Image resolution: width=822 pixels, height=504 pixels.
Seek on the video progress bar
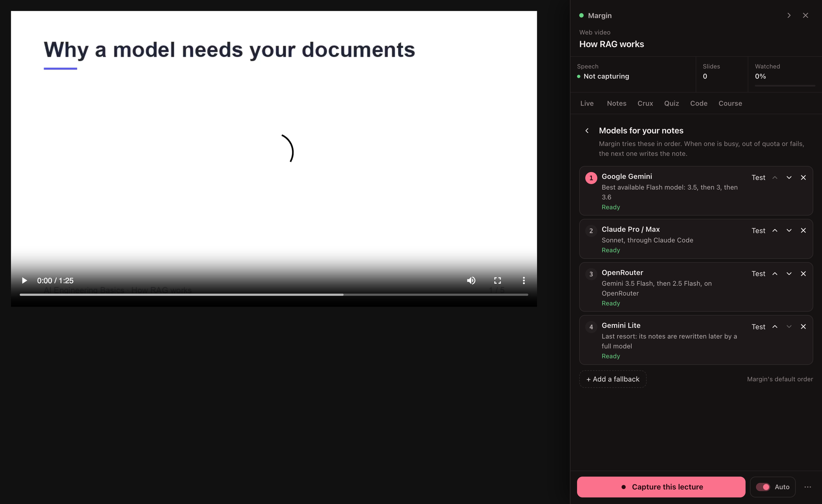coord(274,295)
